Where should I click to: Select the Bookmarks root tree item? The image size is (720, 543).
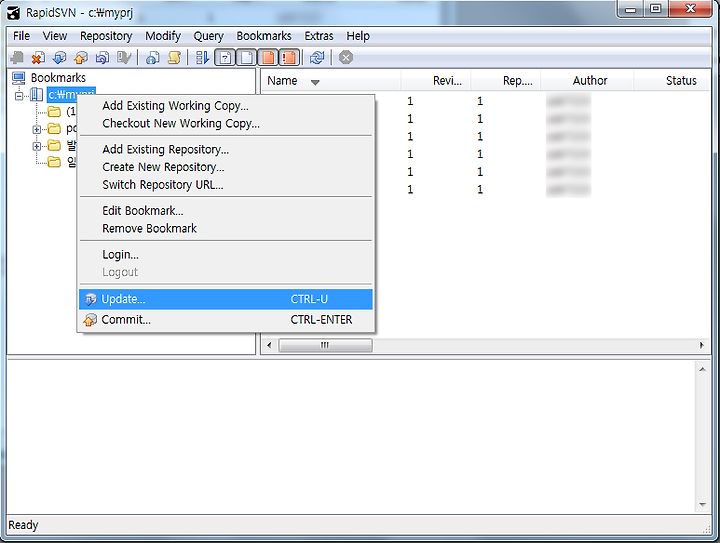pyautogui.click(x=58, y=78)
